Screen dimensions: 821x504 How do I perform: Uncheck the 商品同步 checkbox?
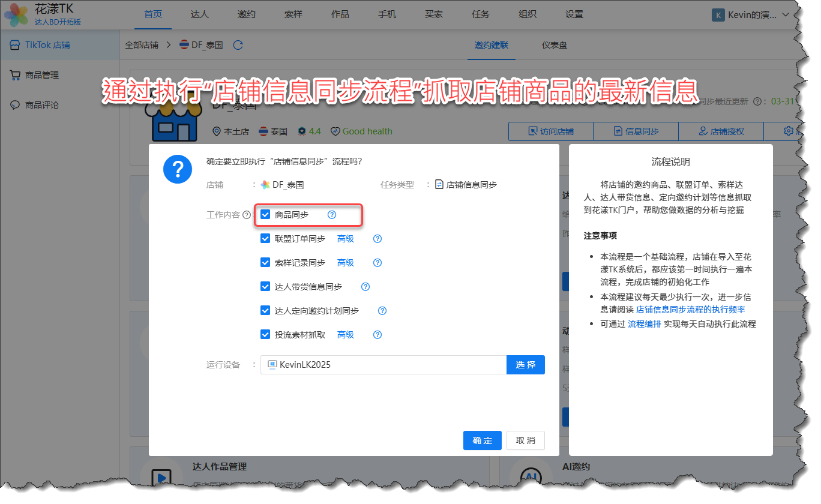coord(265,215)
